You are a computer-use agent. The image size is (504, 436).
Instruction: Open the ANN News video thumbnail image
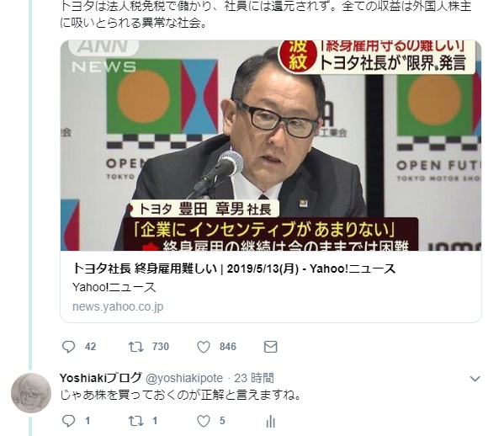click(271, 146)
